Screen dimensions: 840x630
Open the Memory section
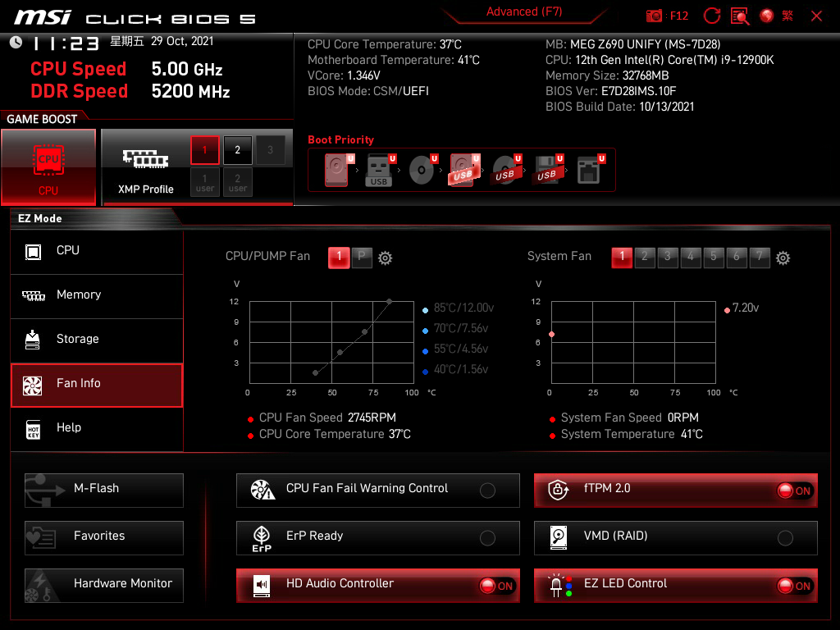click(x=97, y=295)
